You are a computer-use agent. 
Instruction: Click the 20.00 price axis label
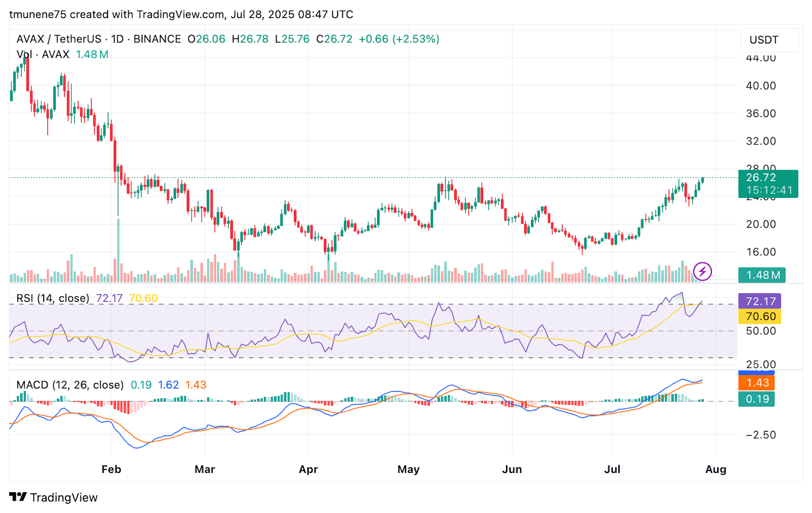point(761,224)
